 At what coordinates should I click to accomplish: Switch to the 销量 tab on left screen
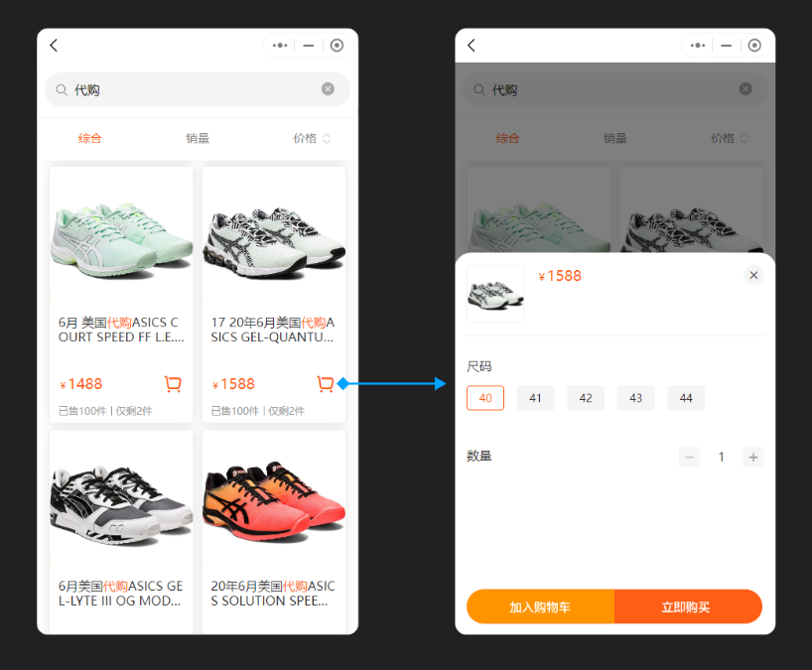198,138
